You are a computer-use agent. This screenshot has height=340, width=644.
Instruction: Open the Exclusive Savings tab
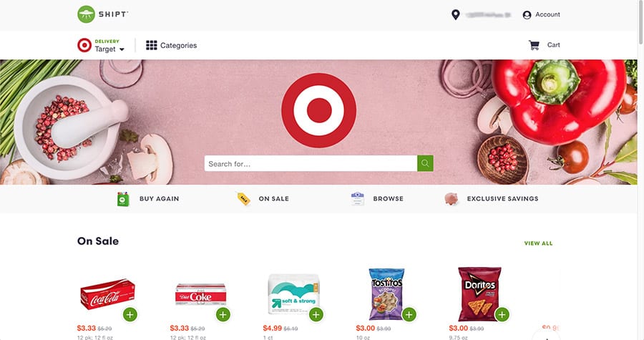(x=491, y=199)
